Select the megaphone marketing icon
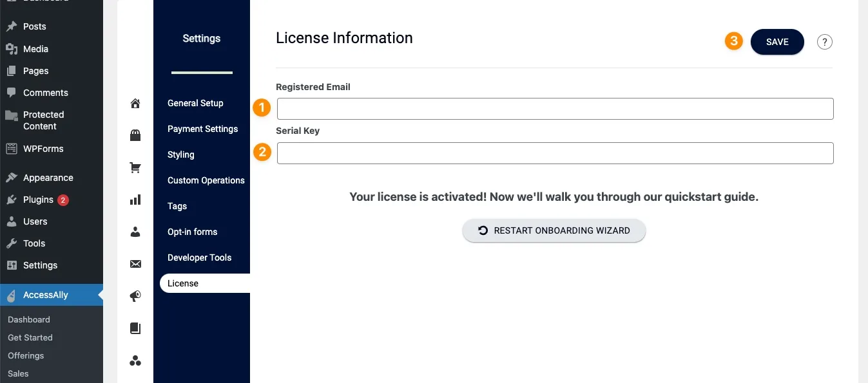Image resolution: width=868 pixels, height=383 pixels. click(x=135, y=296)
